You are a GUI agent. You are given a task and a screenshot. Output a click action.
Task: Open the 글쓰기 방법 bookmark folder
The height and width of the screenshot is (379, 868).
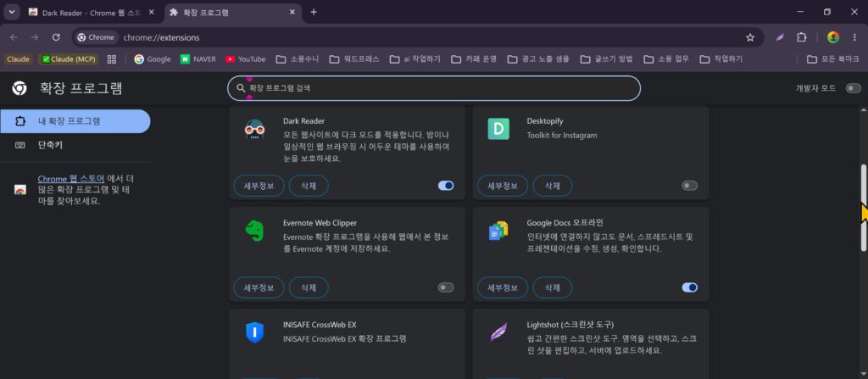(x=606, y=59)
